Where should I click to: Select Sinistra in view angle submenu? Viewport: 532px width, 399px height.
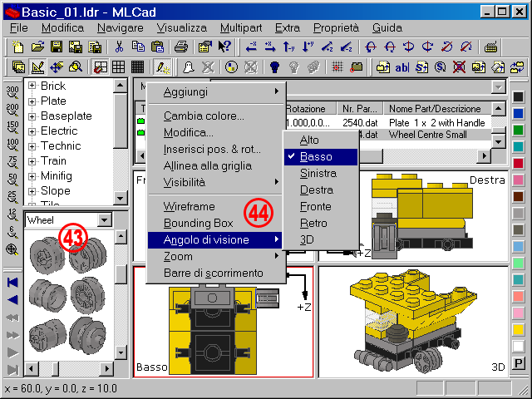321,174
